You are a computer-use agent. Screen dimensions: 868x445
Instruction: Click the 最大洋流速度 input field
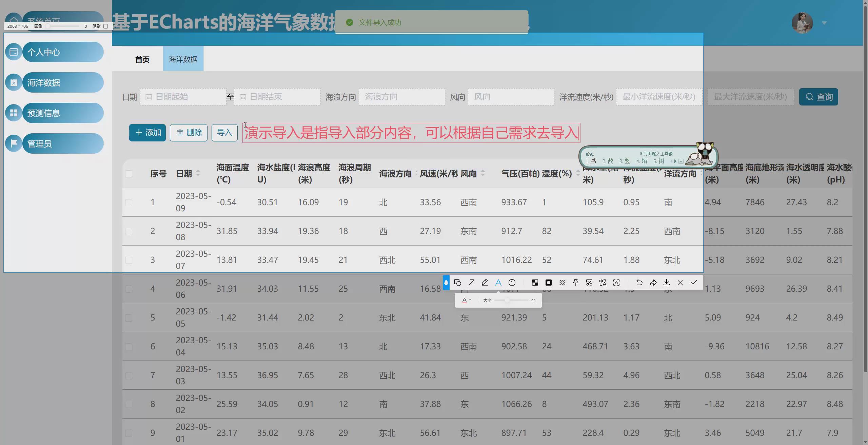pyautogui.click(x=751, y=97)
